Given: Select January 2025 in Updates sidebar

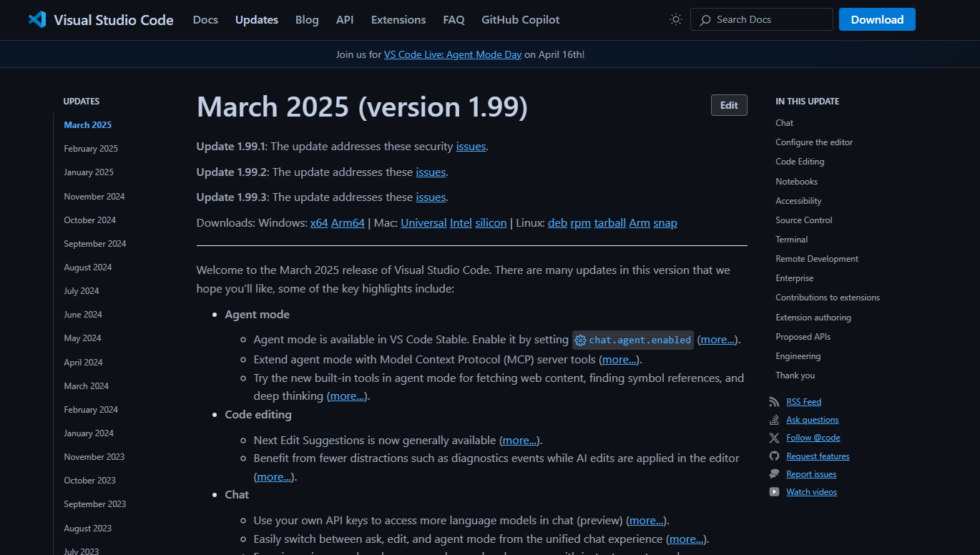Looking at the screenshot, I should tap(89, 172).
